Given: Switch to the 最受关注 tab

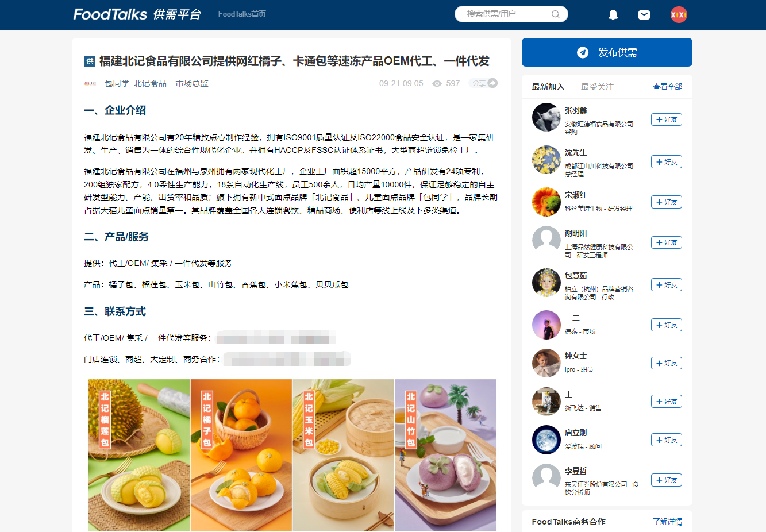Looking at the screenshot, I should point(597,87).
